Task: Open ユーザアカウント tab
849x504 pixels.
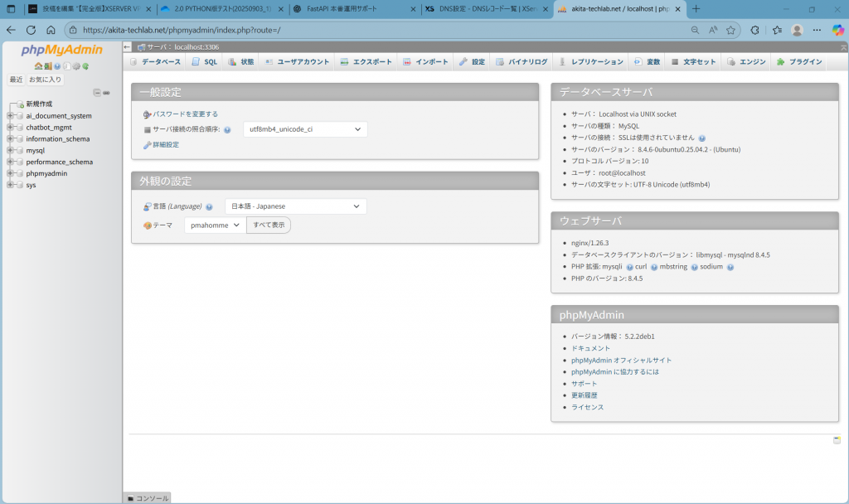Action: tap(298, 61)
